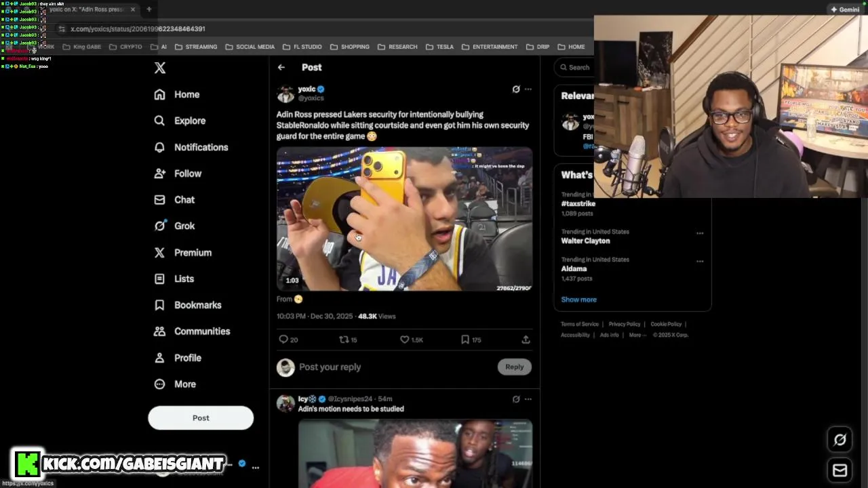
Task: Click the Gemini button in browser
Action: pyautogui.click(x=845, y=9)
